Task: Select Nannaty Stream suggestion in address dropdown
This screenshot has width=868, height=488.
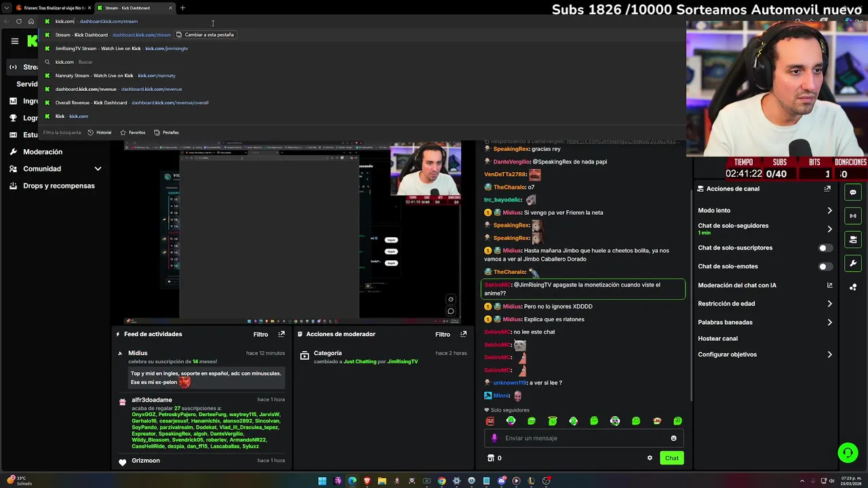Action: 363,76
